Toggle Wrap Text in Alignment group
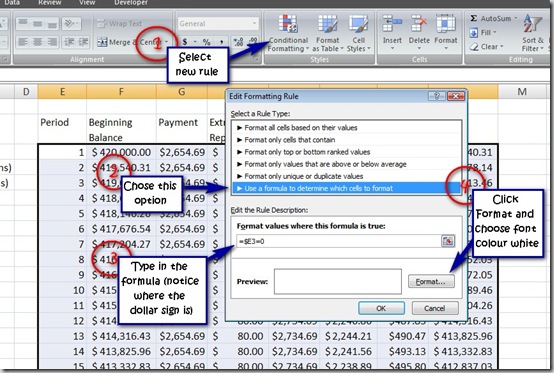Screen dimensions: 554x373 pos(119,24)
